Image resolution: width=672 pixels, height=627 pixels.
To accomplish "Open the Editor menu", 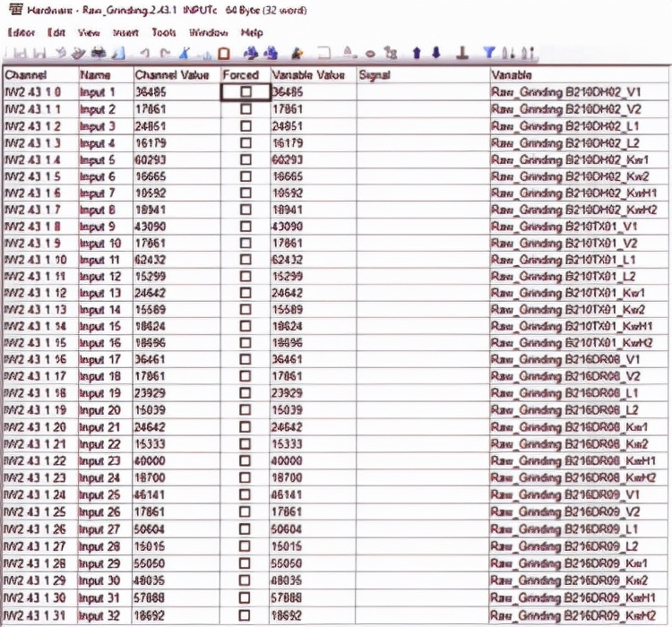I will pyautogui.click(x=22, y=32).
